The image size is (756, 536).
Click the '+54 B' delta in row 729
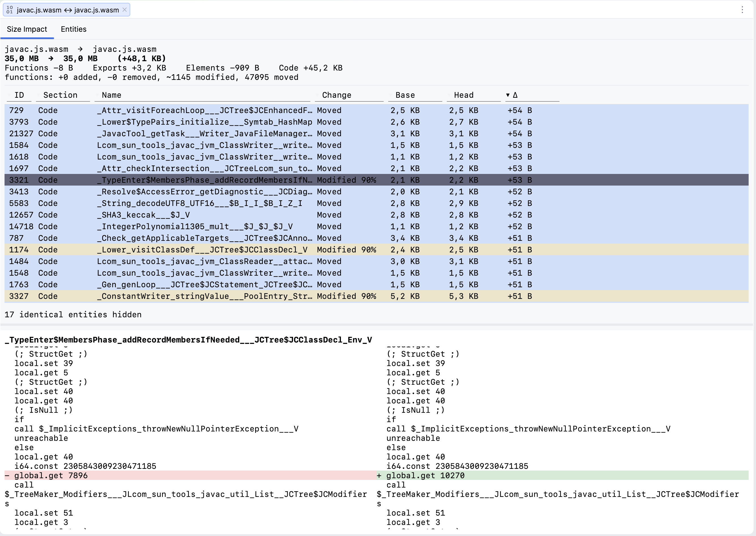(520, 110)
